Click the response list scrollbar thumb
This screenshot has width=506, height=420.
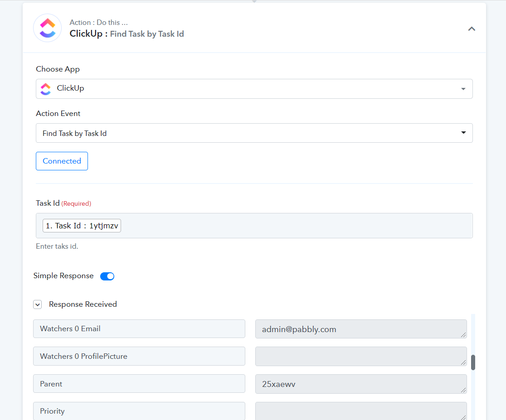click(473, 362)
